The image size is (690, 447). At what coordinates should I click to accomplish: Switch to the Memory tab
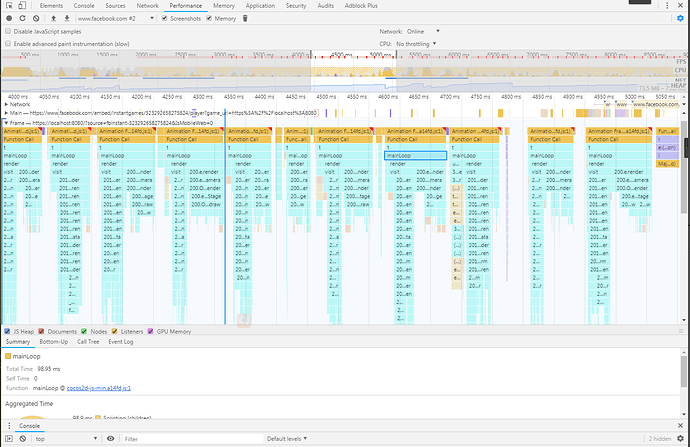point(224,6)
